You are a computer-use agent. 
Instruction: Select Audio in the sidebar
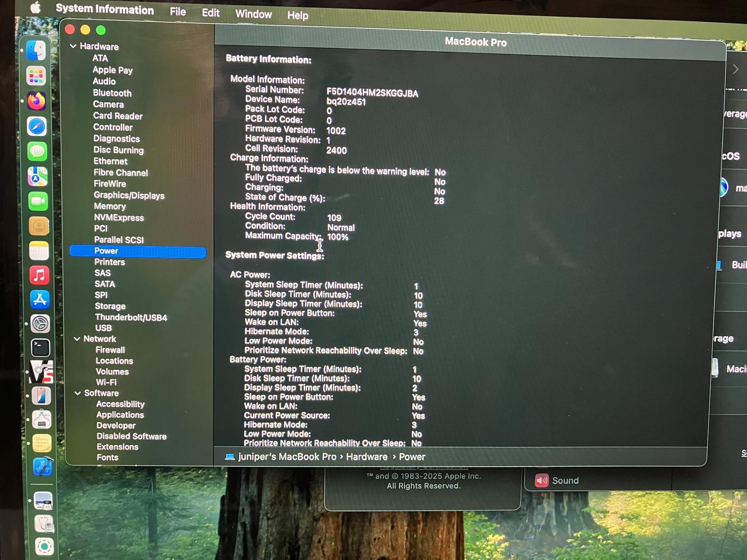coord(104,81)
